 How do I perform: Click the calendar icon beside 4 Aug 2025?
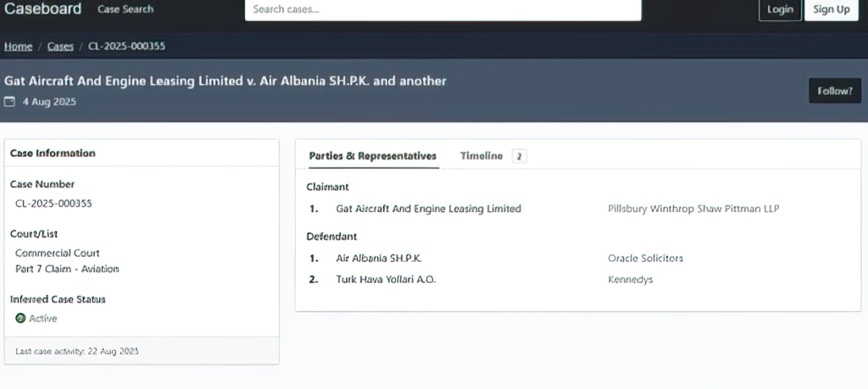[x=10, y=102]
